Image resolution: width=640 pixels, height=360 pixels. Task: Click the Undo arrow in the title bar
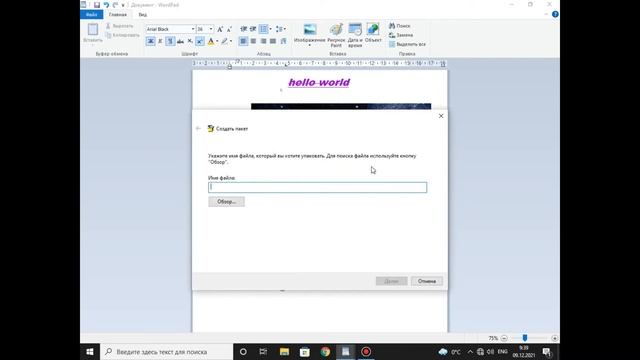click(x=106, y=5)
